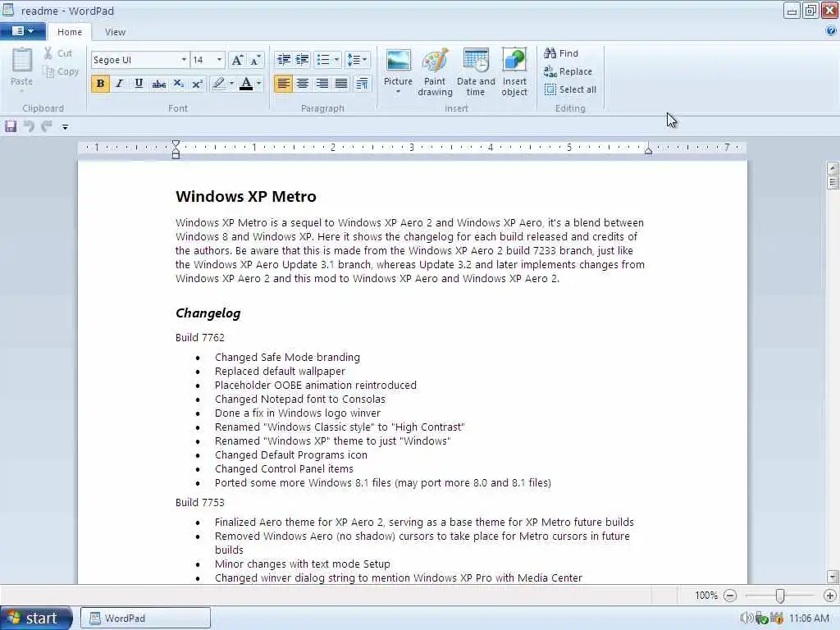Apply the text highlight color
Screen dimensions: 840x630
(218, 84)
